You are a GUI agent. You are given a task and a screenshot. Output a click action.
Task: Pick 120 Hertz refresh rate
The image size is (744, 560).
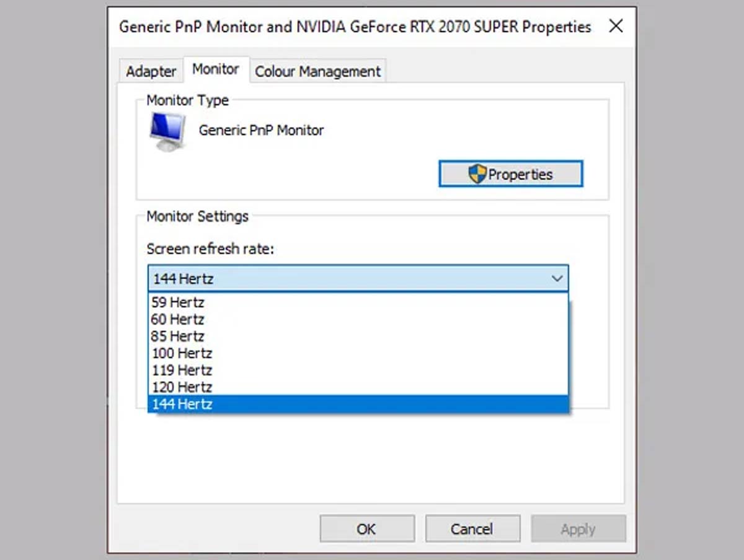click(x=358, y=387)
